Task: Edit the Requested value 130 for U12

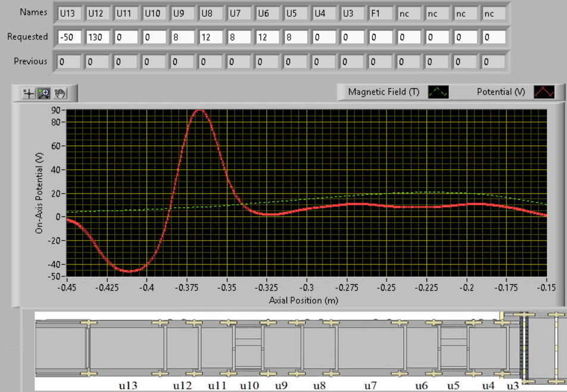Action: (98, 37)
